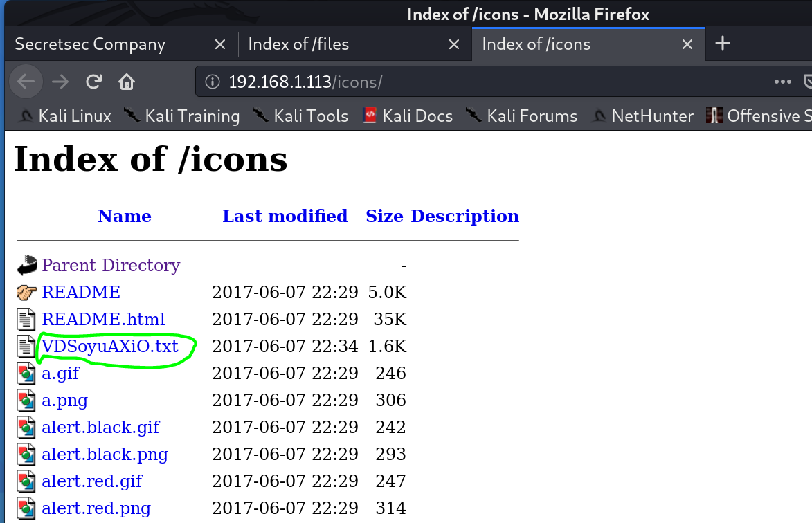
Task: Click the browser Back arrow button
Action: click(x=26, y=82)
